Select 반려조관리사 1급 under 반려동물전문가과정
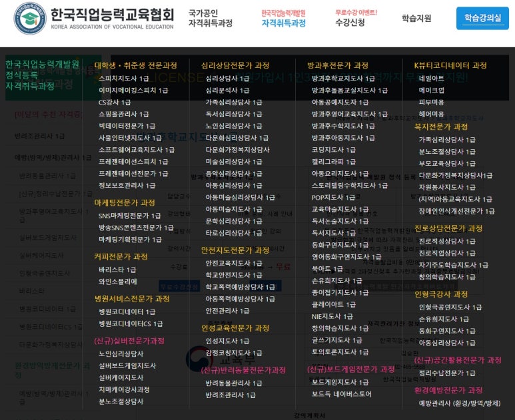The height and width of the screenshot is (420, 515). 231,395
